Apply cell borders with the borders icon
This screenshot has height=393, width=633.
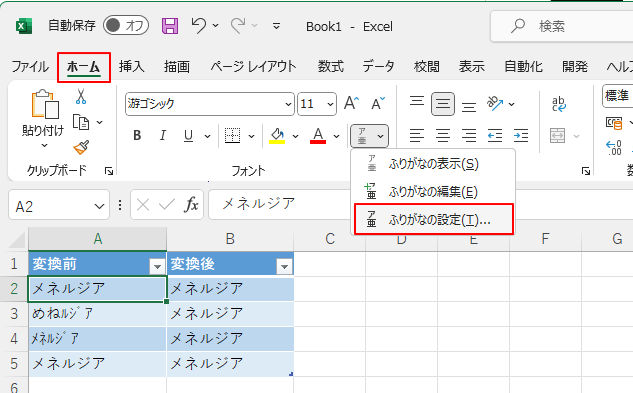233,136
